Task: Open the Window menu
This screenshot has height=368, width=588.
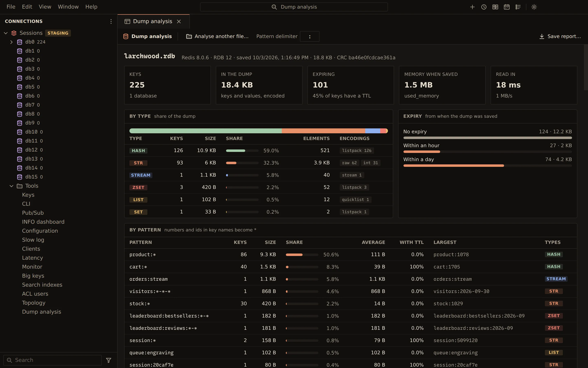Action: coord(68,7)
